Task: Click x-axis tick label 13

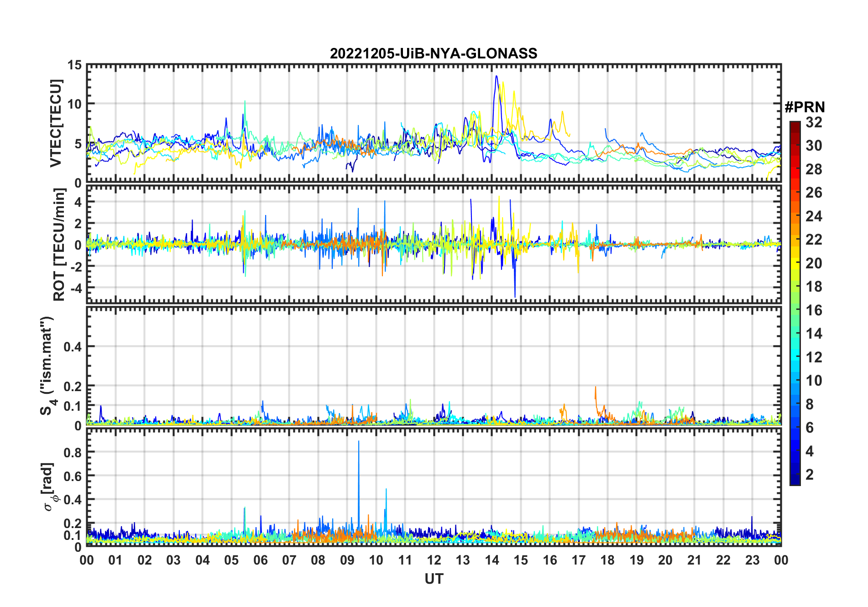Action: coord(463,560)
